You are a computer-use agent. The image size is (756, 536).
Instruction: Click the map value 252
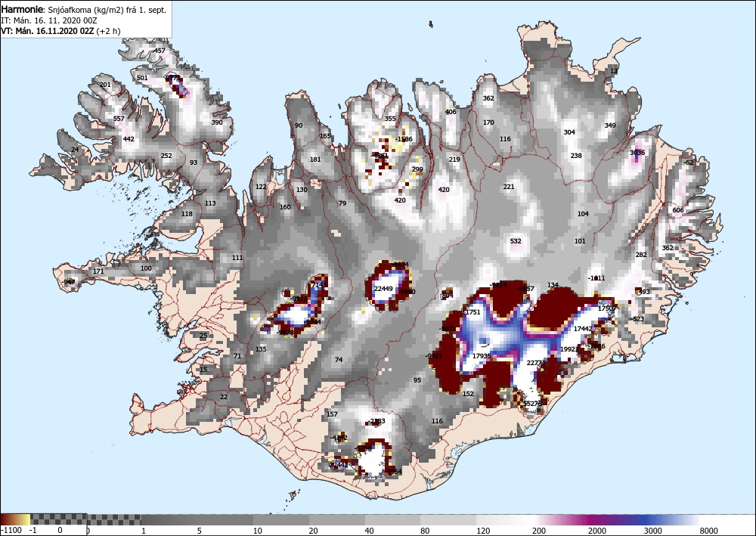(x=166, y=155)
